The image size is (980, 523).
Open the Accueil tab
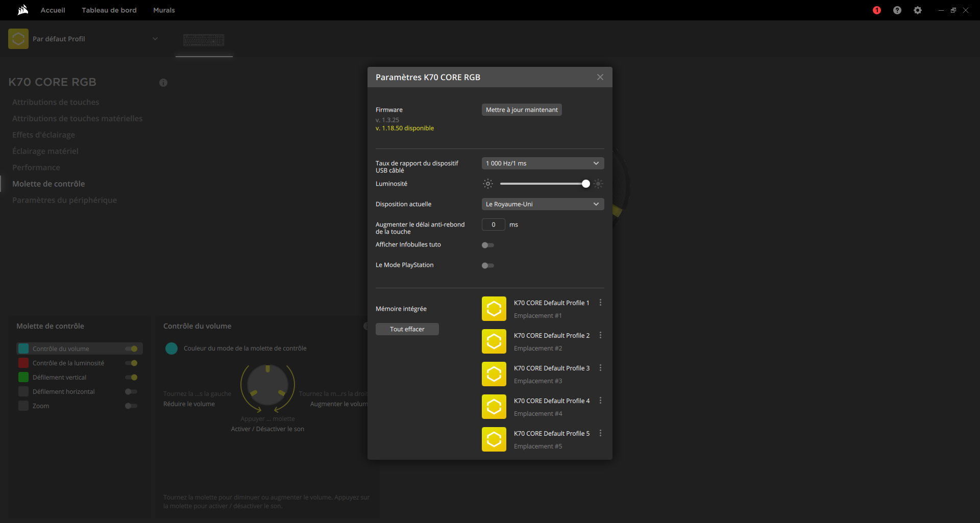(x=53, y=10)
